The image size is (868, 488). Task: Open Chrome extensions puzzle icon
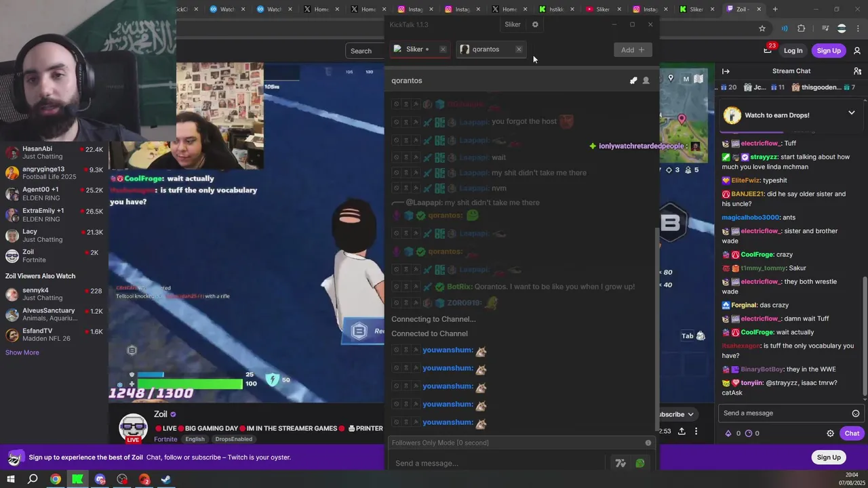click(802, 28)
